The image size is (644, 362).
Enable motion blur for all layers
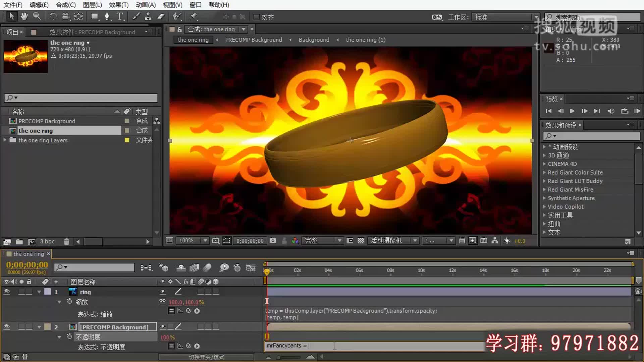(x=207, y=267)
